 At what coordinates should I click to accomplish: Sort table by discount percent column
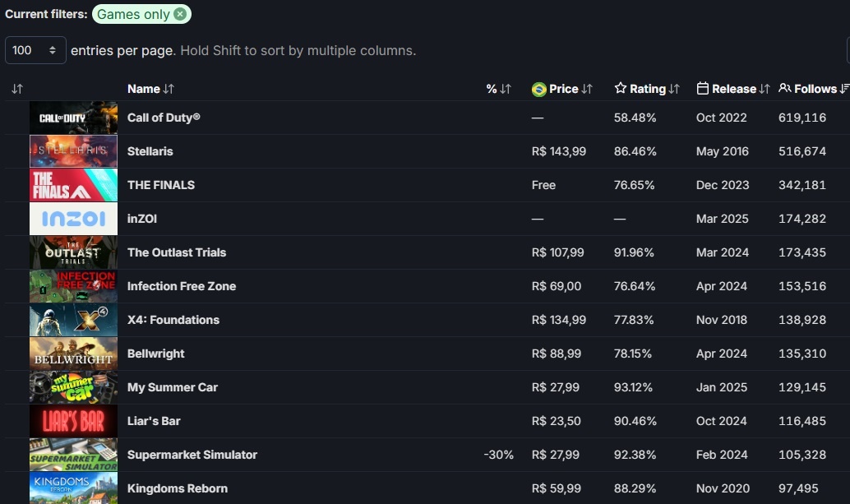pyautogui.click(x=498, y=89)
